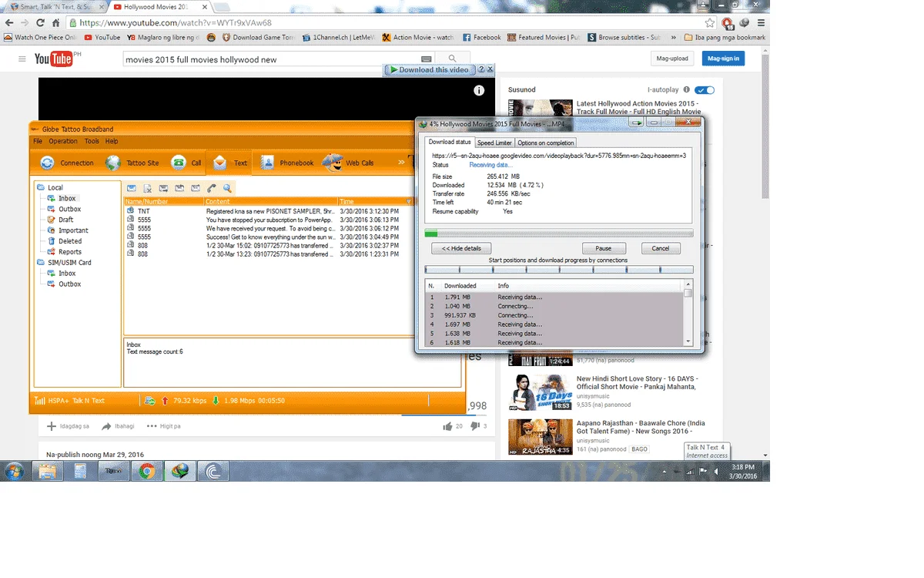
Task: Open the Phonebook in Globe Tattoo
Action: pyautogui.click(x=286, y=163)
